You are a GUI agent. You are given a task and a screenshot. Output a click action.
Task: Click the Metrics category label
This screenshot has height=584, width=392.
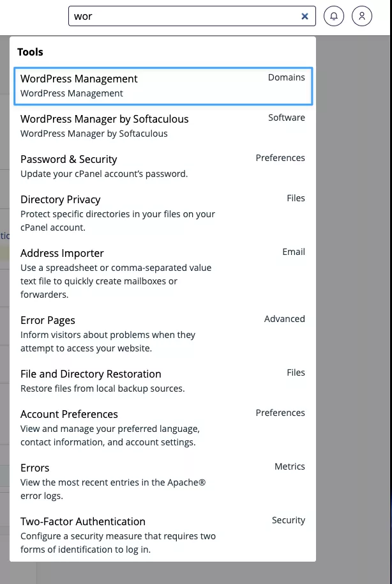tap(290, 466)
